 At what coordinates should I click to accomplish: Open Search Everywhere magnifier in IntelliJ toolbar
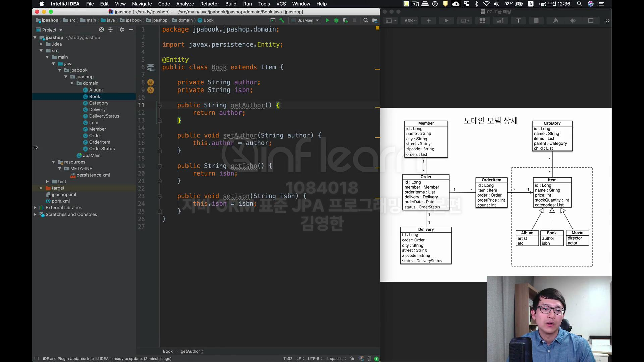coord(366,20)
